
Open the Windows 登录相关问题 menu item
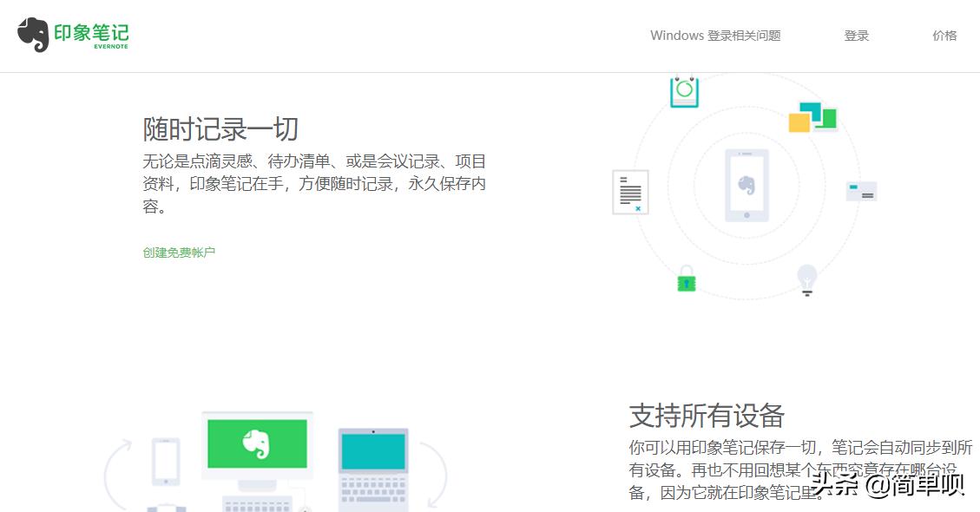[715, 36]
